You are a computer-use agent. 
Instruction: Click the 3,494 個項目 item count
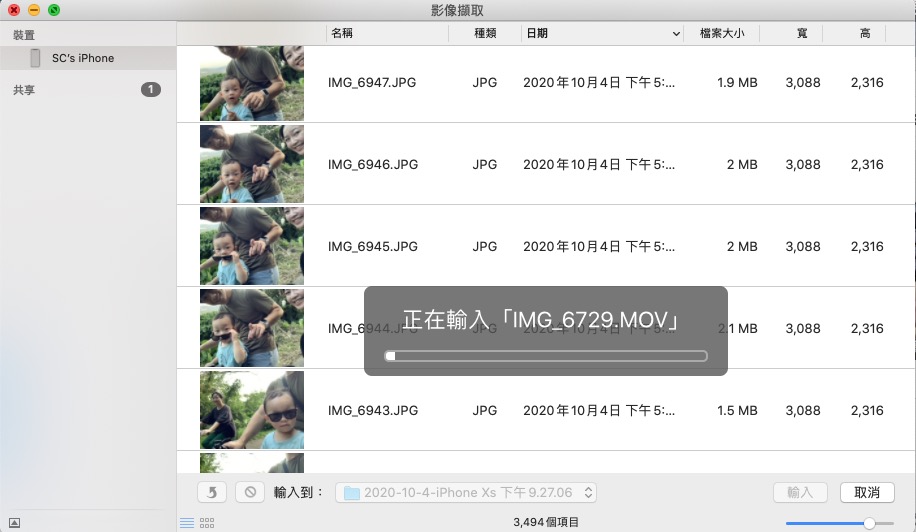(x=546, y=522)
